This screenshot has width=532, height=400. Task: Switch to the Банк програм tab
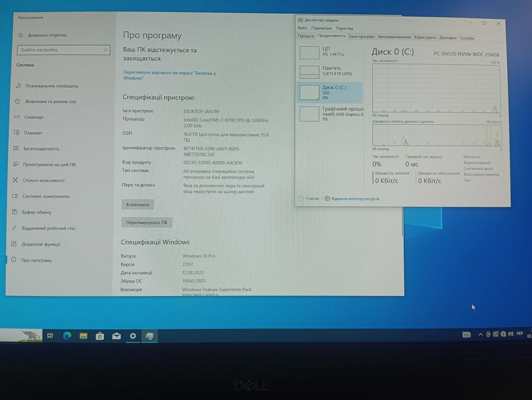362,37
